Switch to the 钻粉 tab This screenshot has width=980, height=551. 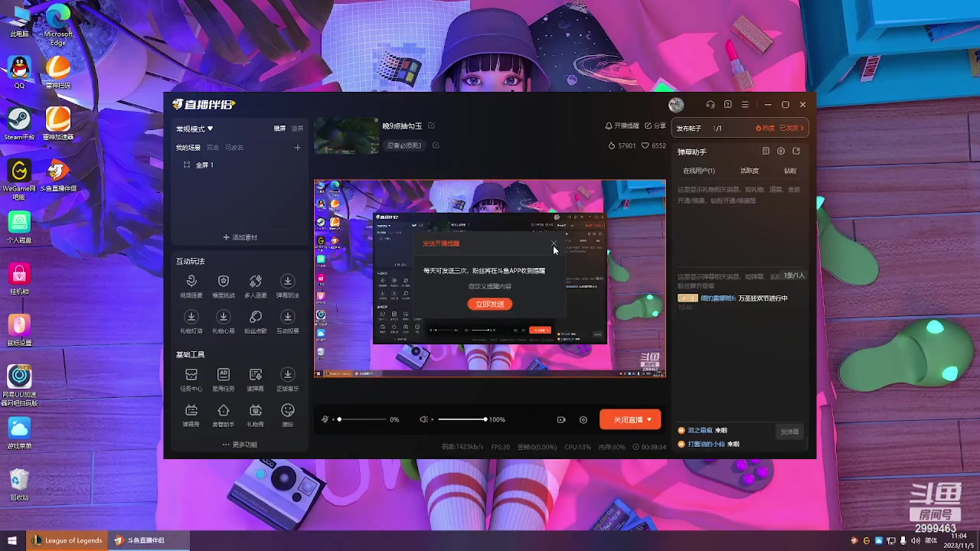click(790, 171)
